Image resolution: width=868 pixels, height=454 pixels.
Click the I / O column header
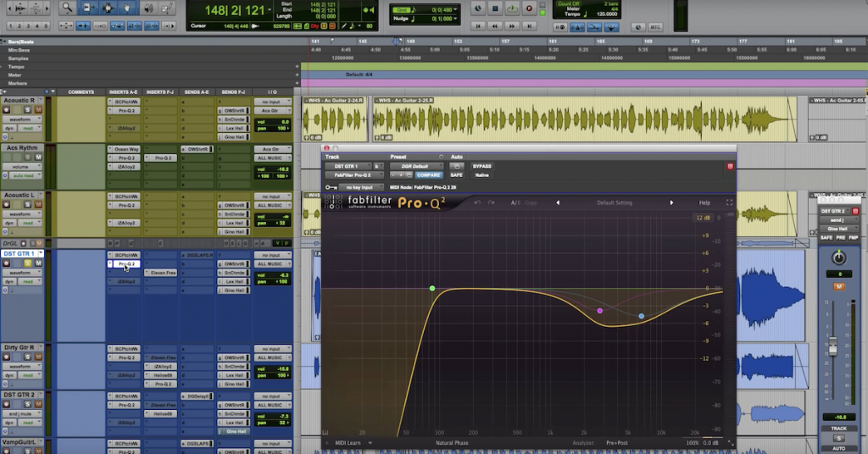tap(272, 92)
